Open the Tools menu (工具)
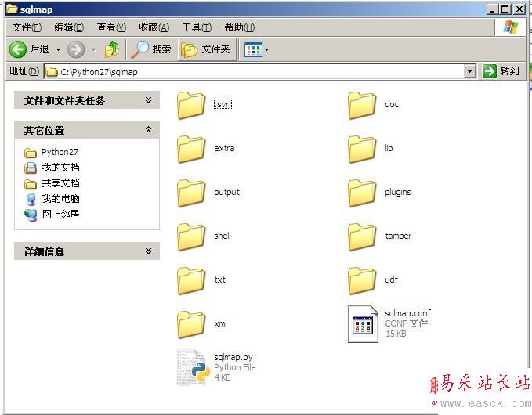 pos(197,27)
